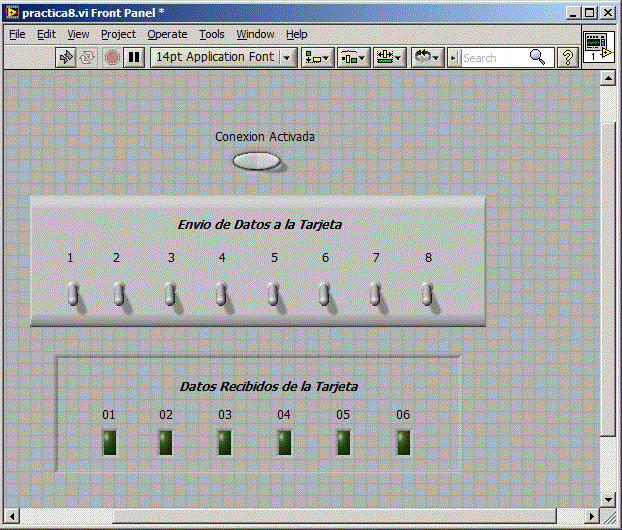
Task: Open the Tools menu
Action: [212, 35]
